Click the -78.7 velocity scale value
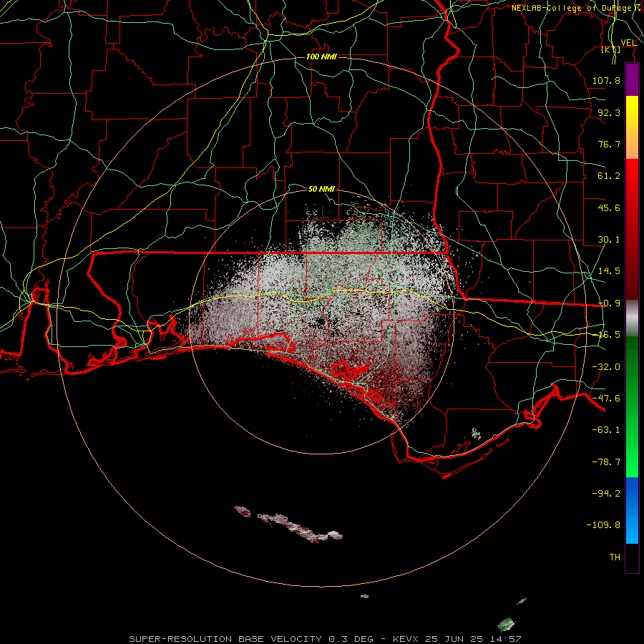 [x=606, y=462]
